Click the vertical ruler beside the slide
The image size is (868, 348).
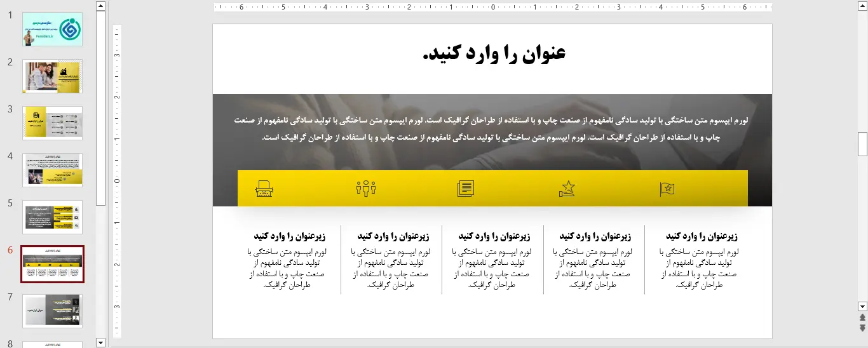[117, 181]
